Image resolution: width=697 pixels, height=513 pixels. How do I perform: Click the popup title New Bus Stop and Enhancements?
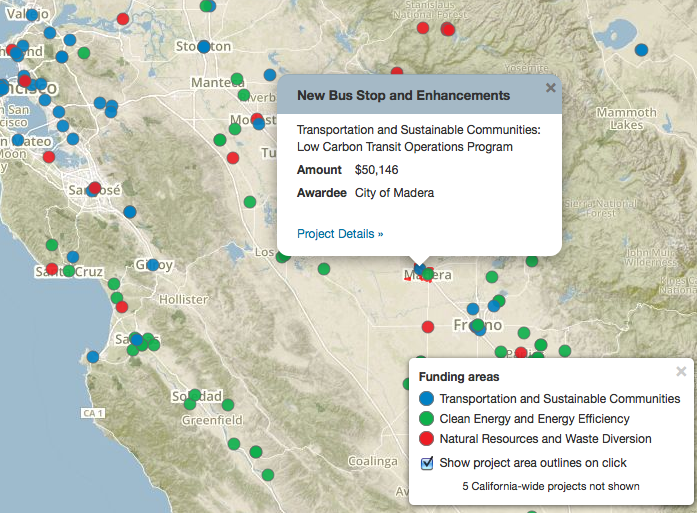pos(404,96)
